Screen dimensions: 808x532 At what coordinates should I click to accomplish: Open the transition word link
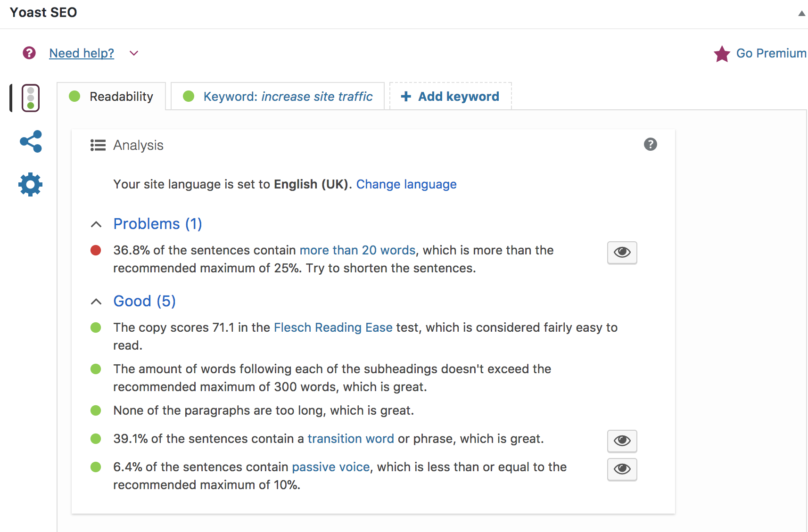click(x=351, y=439)
